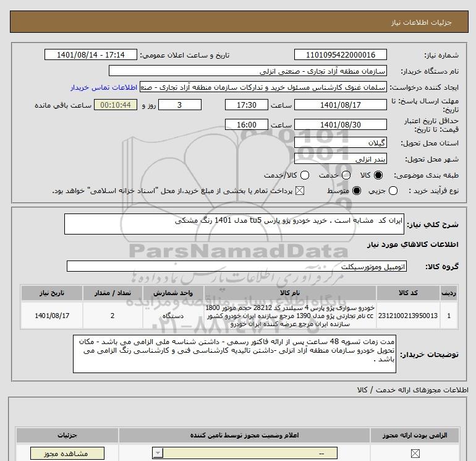476x461 pixels.
Task: Click the اطلاعات کالاهای مورد نیاز heading
Action: point(412,244)
